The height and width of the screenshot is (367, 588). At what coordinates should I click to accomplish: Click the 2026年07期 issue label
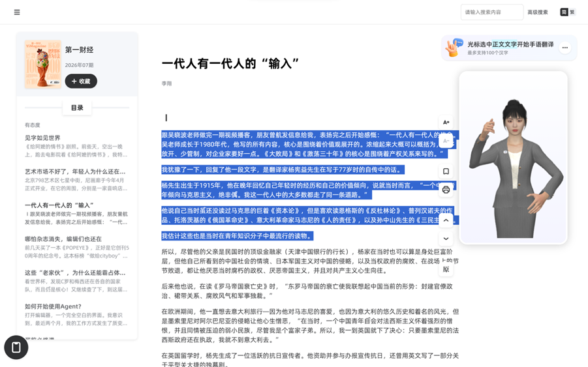coord(79,65)
